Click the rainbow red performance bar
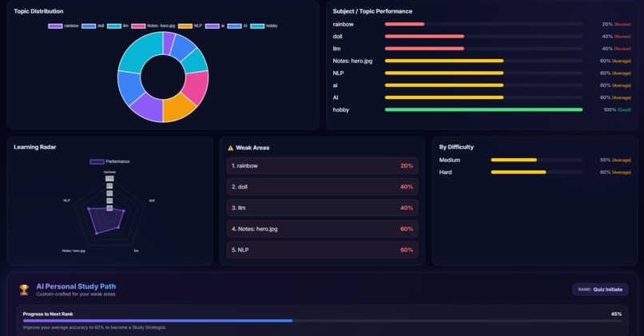Screen dimensions: 644x336 pos(404,24)
